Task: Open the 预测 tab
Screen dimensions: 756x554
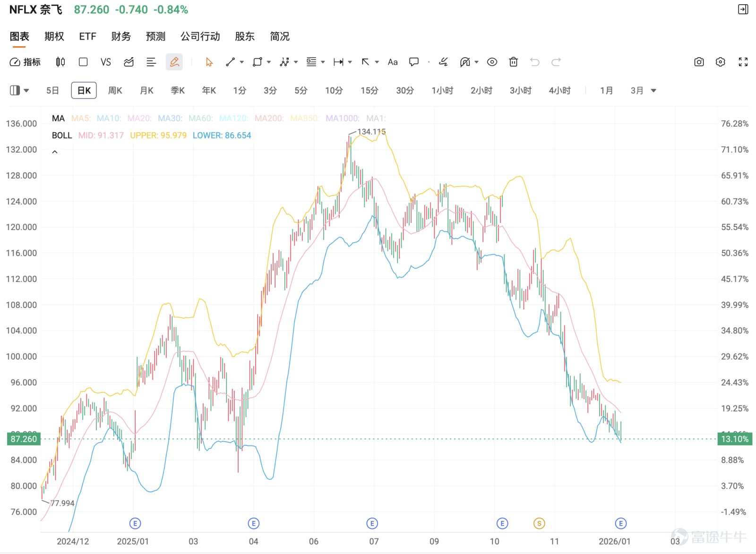Action: click(x=156, y=36)
